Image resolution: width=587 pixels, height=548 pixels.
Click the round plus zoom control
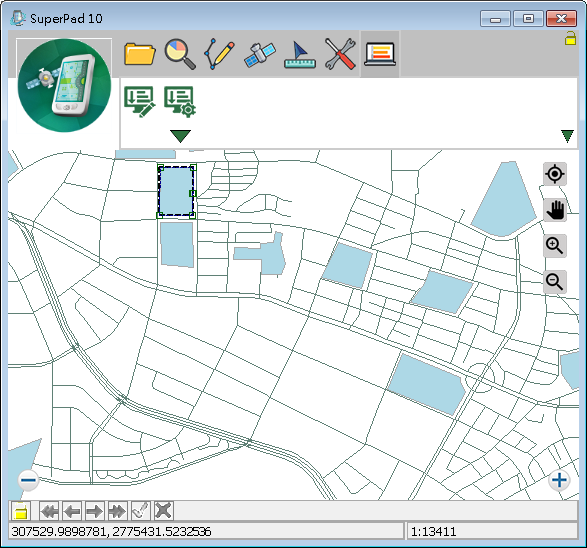coord(559,480)
